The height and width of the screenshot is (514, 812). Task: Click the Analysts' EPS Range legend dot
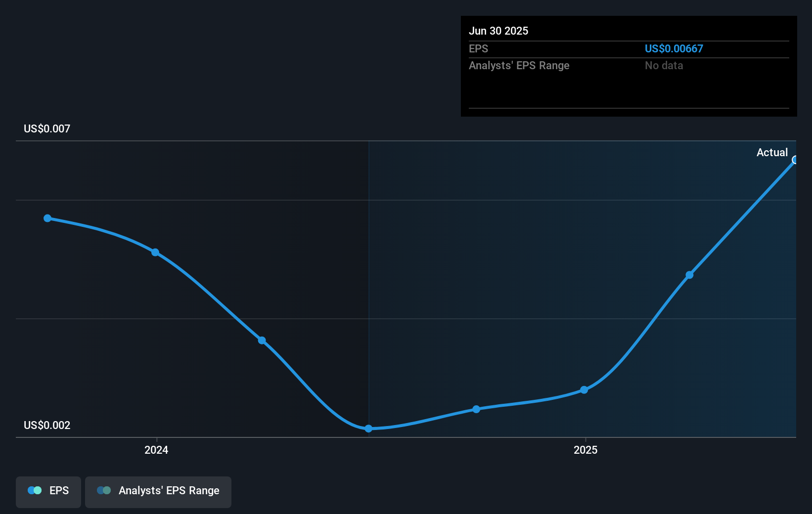[x=103, y=490]
